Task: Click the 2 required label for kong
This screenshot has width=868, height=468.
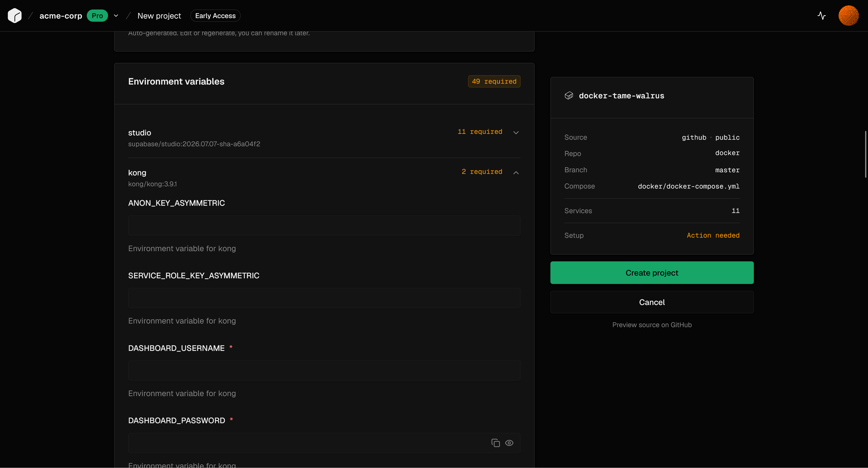Action: 482,172
